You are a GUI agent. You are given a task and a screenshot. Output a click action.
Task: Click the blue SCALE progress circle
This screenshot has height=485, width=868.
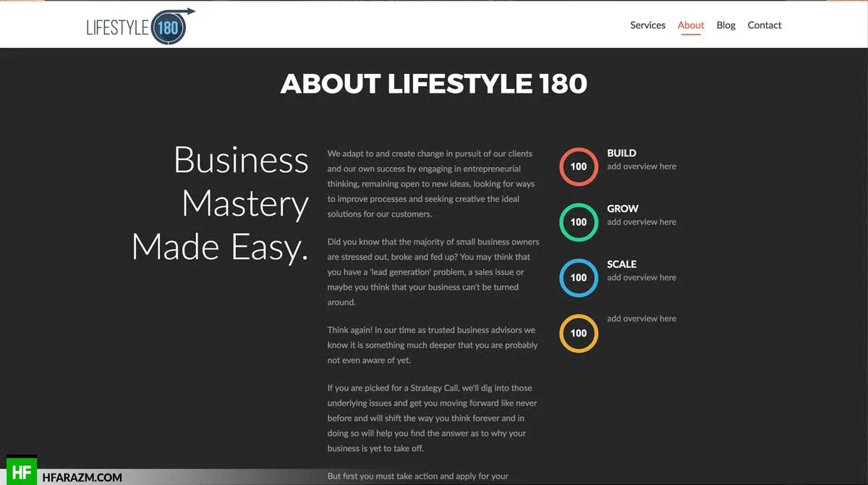[579, 278]
